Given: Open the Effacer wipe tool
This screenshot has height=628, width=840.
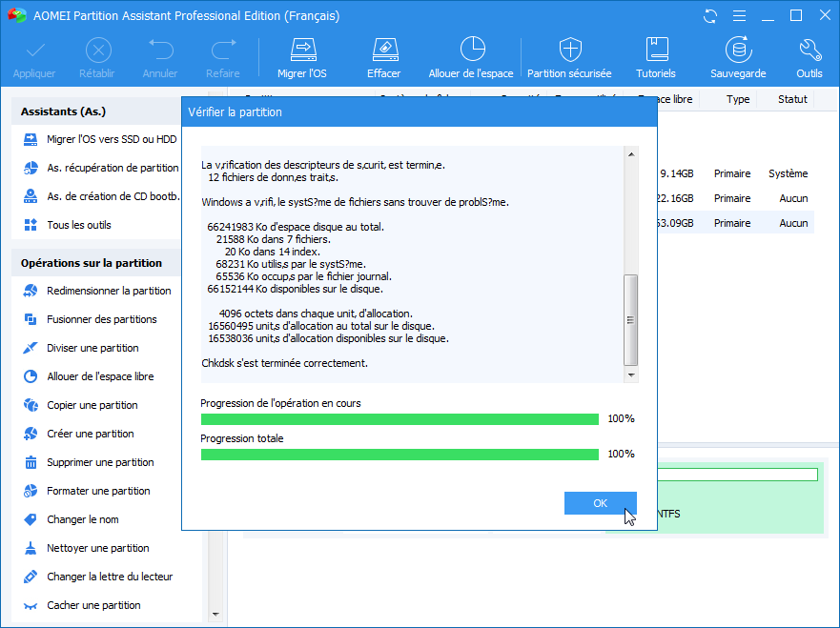Looking at the screenshot, I should tap(384, 58).
